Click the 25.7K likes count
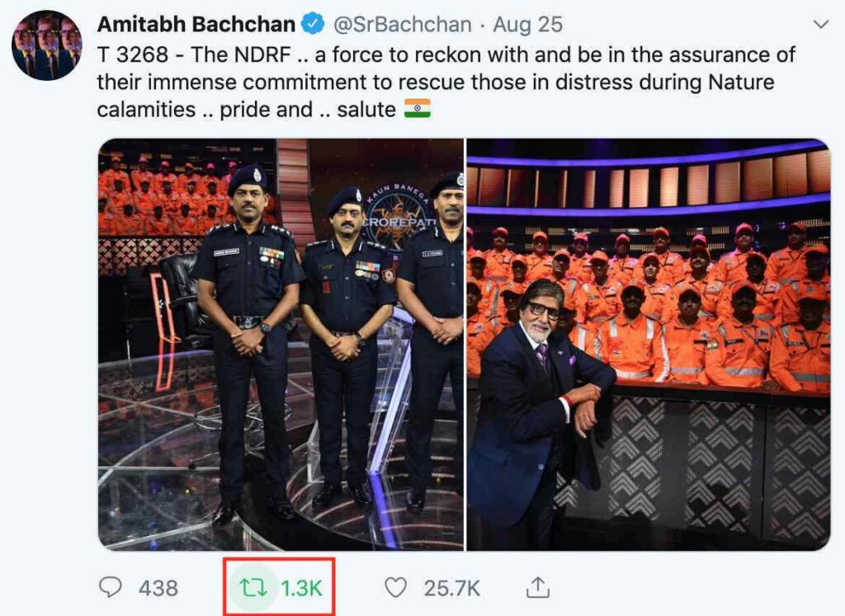Screen dimensions: 845x616 [452, 588]
